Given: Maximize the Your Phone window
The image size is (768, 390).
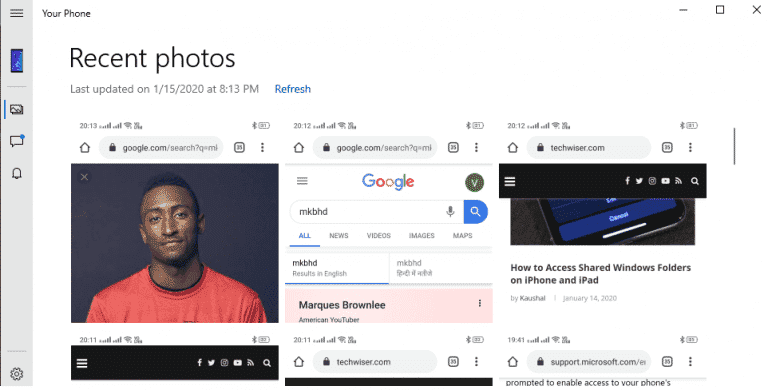Looking at the screenshot, I should pyautogui.click(x=720, y=10).
